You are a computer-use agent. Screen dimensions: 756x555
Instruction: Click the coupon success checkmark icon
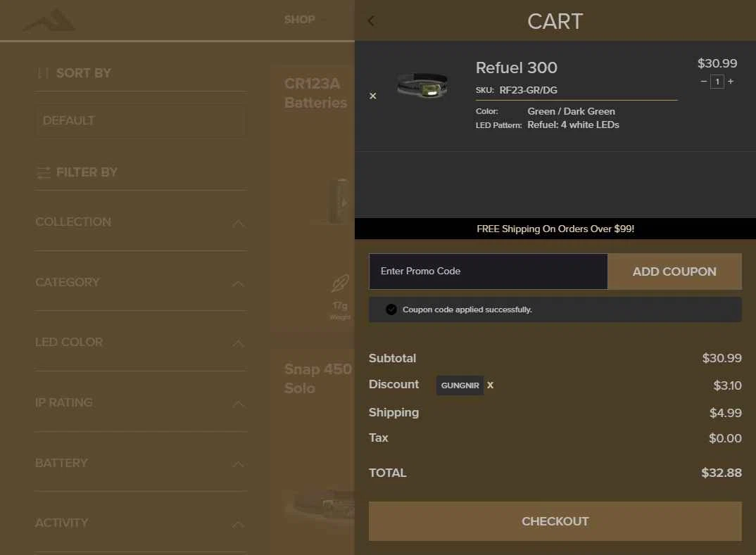pyautogui.click(x=391, y=310)
